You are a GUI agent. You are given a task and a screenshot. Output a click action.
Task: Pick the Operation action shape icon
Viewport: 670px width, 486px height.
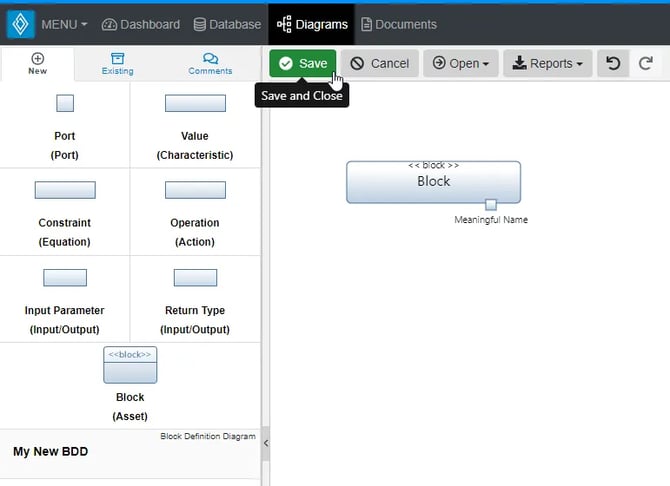coord(195,190)
